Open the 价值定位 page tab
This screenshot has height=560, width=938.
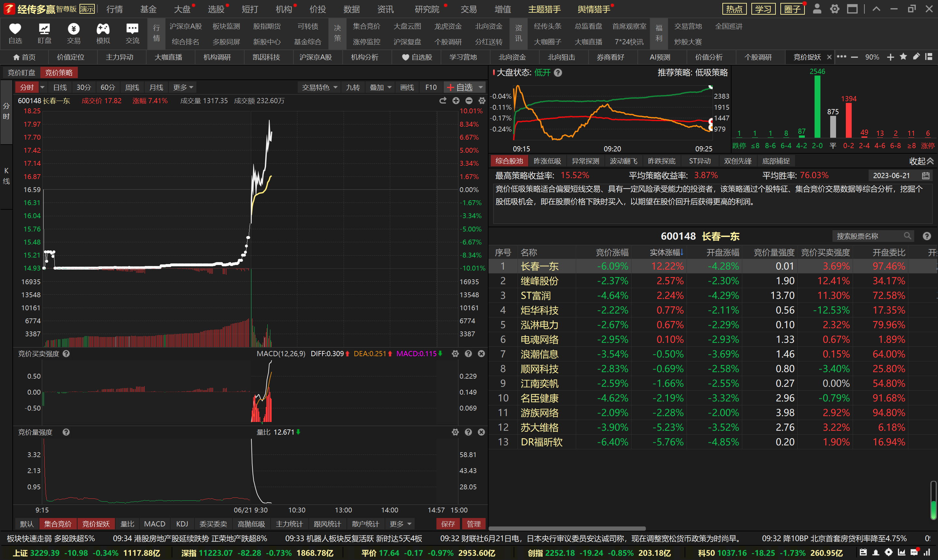click(x=71, y=57)
